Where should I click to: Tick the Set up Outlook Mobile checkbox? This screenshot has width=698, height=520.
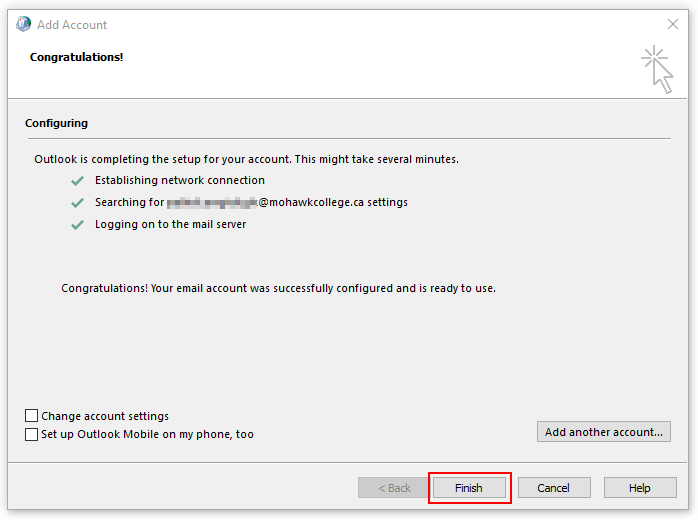[x=32, y=435]
